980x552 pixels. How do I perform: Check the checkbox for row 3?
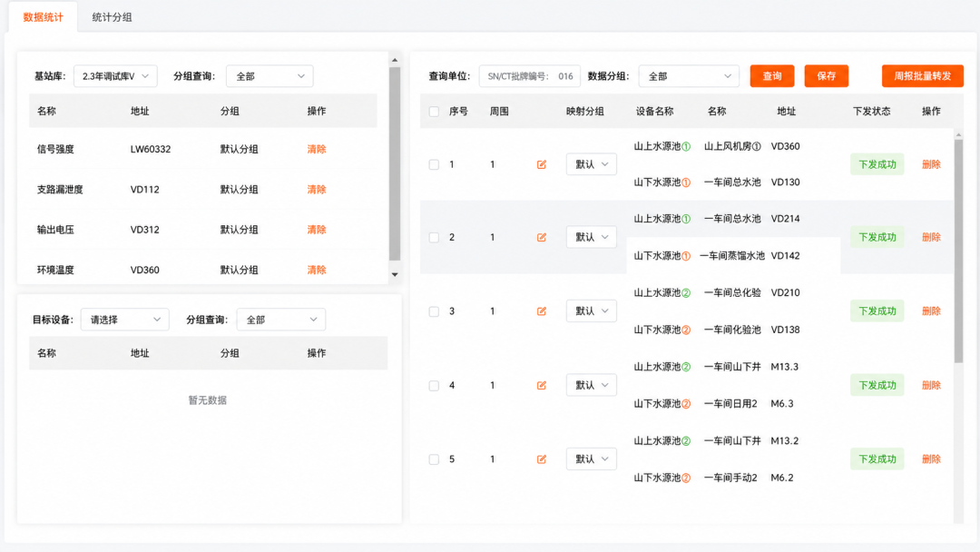tap(434, 310)
